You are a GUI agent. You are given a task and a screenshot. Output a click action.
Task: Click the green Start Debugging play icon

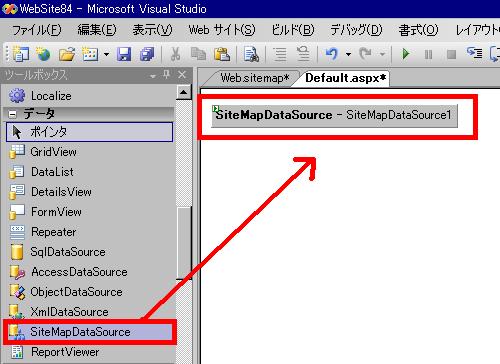coord(406,54)
